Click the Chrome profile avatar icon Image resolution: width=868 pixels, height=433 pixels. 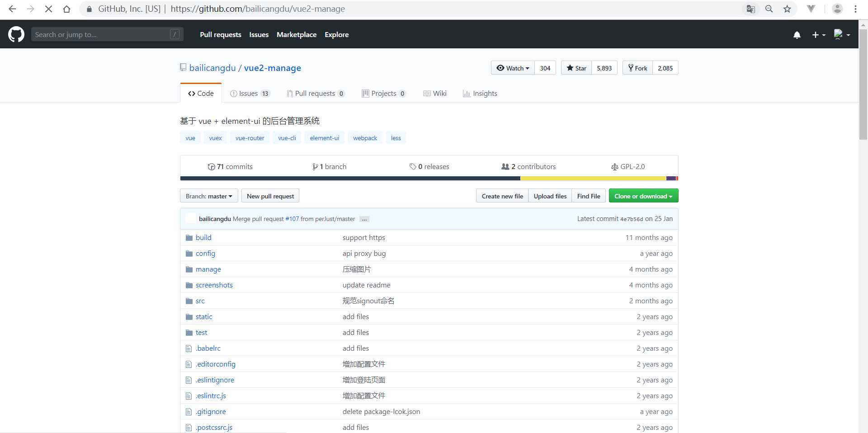[837, 9]
